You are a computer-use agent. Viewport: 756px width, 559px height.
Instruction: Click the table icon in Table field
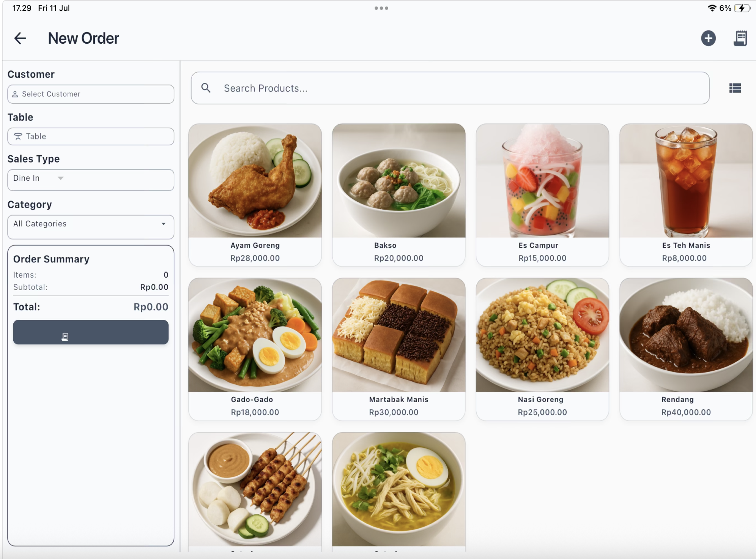[x=18, y=136]
